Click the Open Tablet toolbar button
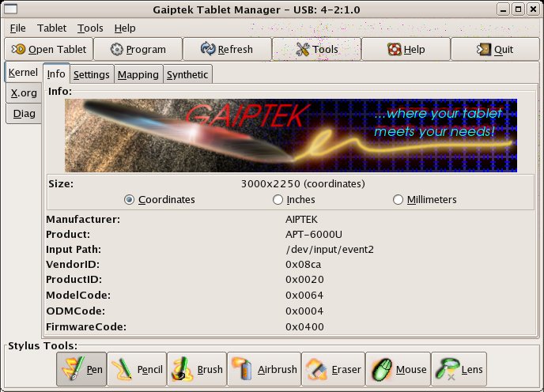Viewport: 544px width, 392px height. click(49, 49)
